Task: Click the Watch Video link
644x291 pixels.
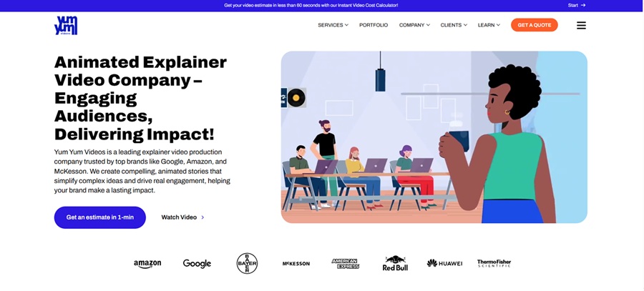Action: click(182, 217)
